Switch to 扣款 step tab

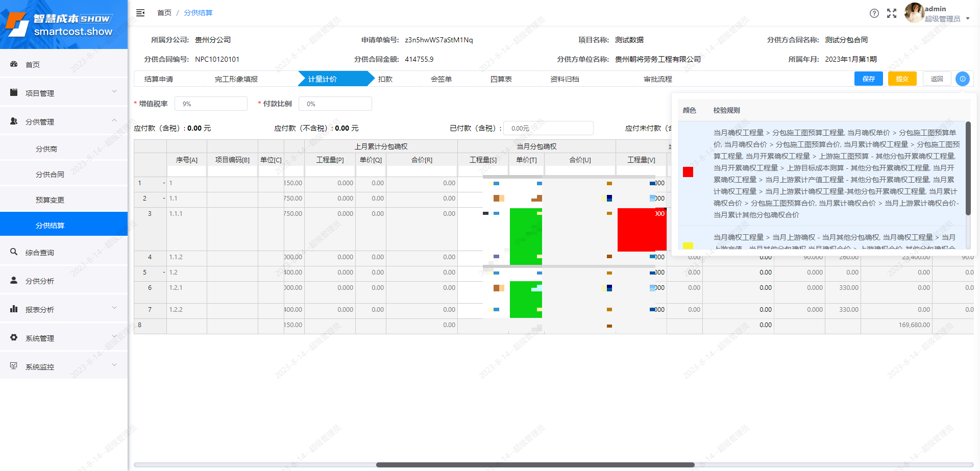(385, 79)
